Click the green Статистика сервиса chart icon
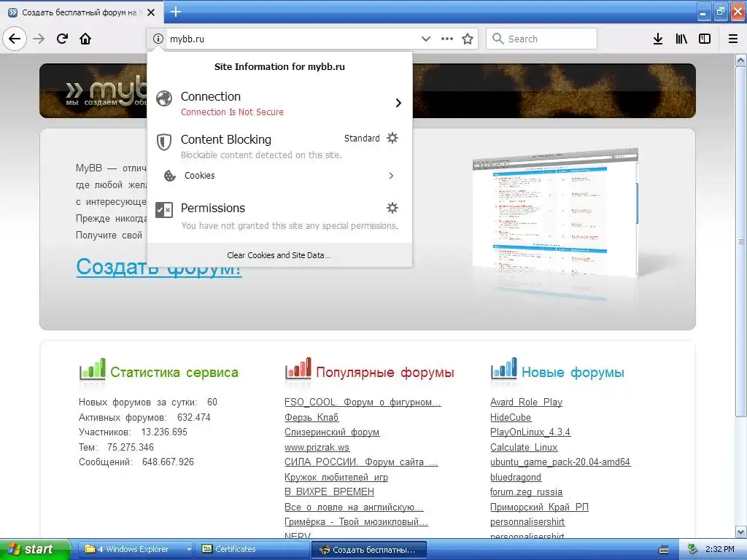 pyautogui.click(x=93, y=370)
